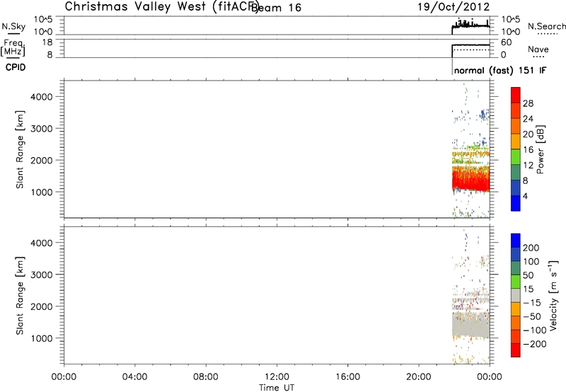This screenshot has height=392, width=566.
Task: Click the gray -15 to 15 velocity swatch
Action: point(516,295)
